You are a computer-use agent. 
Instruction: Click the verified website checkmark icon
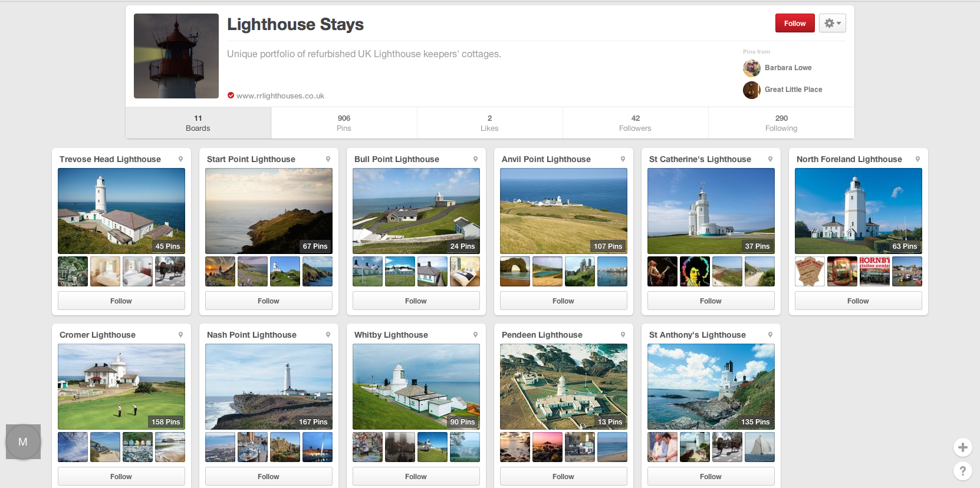231,95
